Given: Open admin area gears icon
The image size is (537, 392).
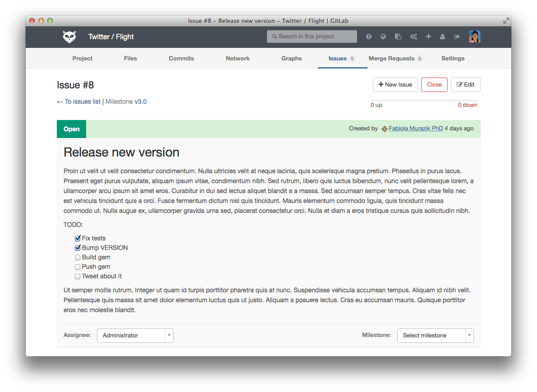Looking at the screenshot, I should pos(413,37).
